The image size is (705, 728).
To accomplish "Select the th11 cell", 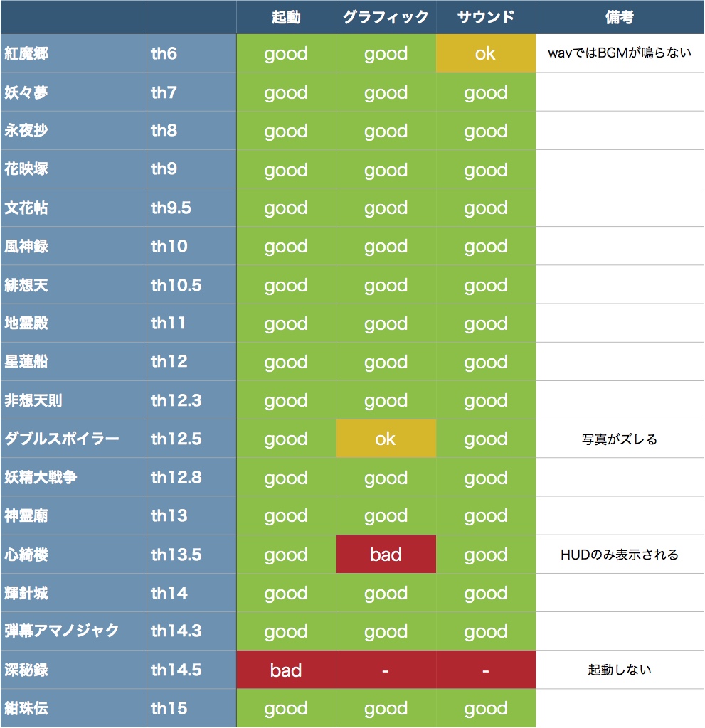I will [x=191, y=323].
